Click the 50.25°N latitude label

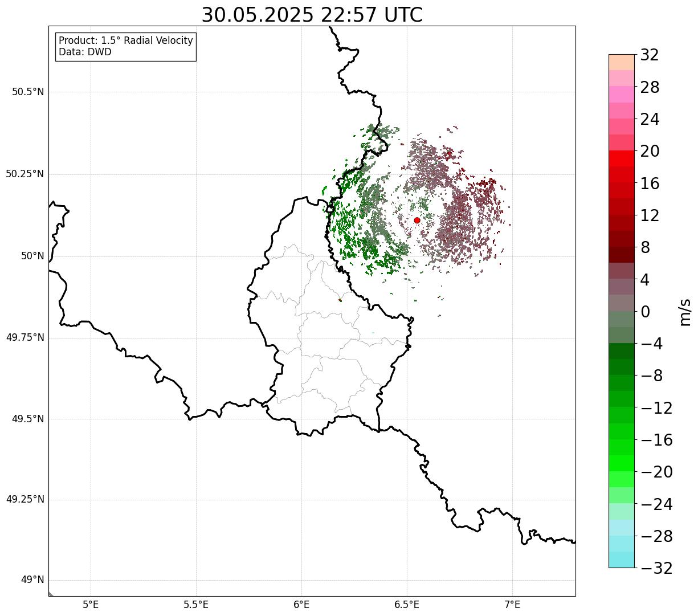click(25, 174)
